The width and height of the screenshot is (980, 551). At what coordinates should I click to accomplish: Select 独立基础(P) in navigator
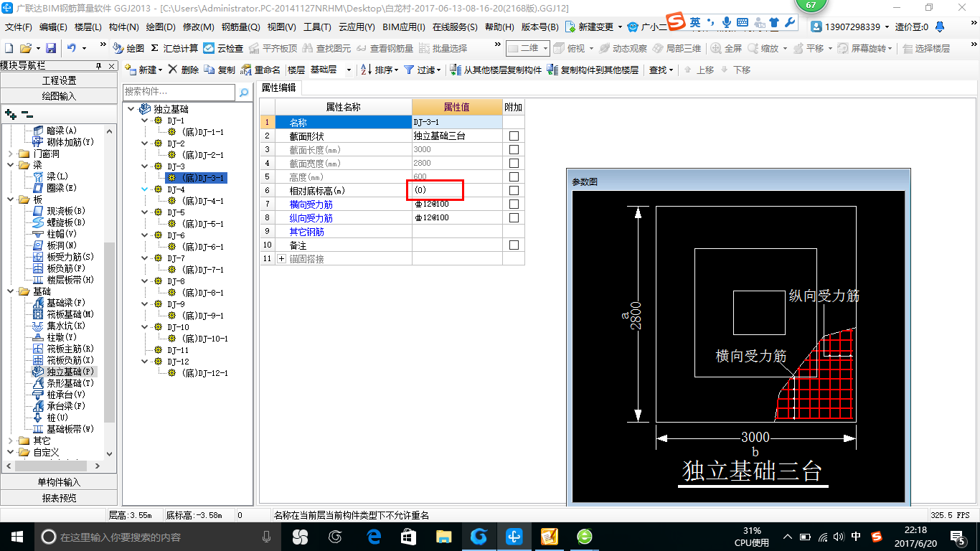[x=64, y=372]
